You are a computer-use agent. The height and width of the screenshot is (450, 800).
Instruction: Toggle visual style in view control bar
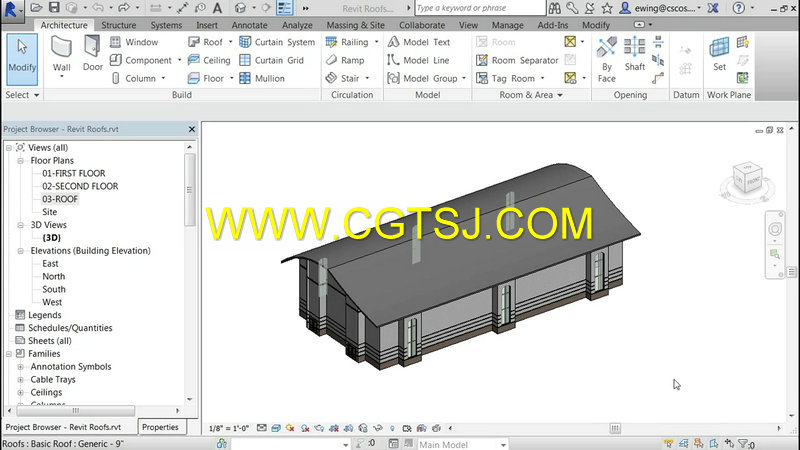(276, 428)
